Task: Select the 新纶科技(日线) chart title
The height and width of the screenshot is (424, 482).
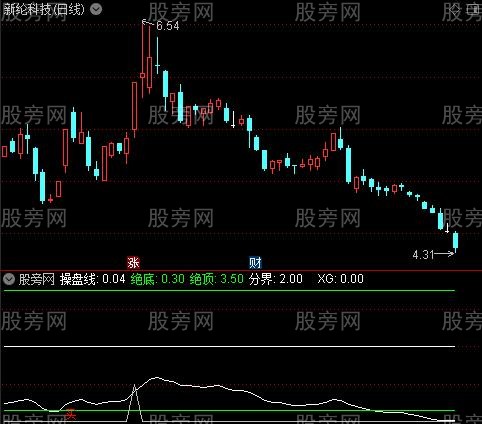Action: point(43,9)
